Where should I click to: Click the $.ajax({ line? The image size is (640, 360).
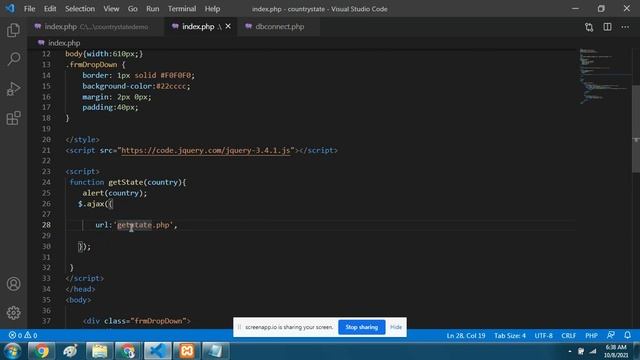(x=95, y=203)
